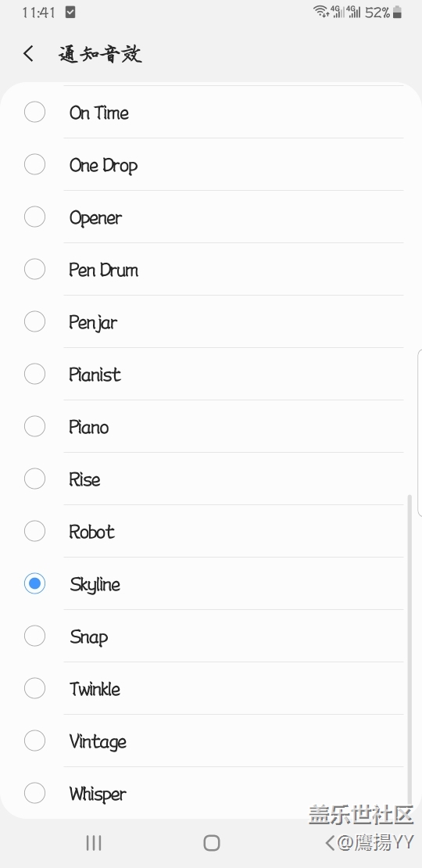Pick the Penjar sound option
This screenshot has width=422, height=868.
pos(211,321)
